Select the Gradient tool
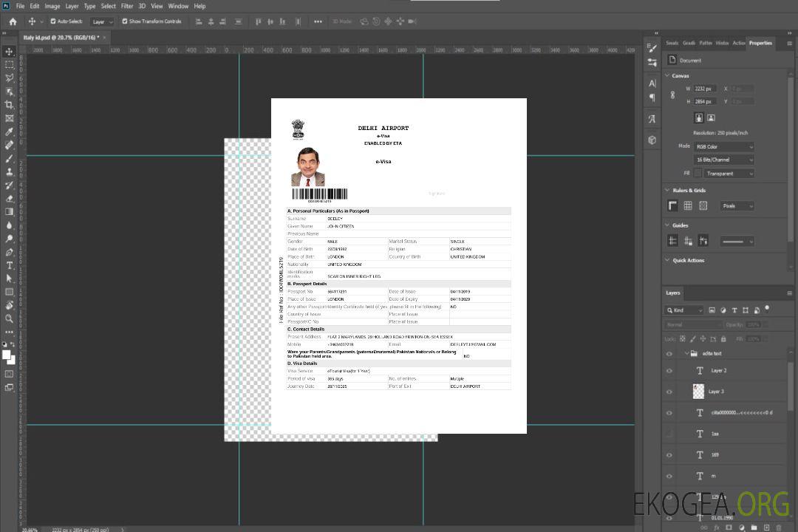 (9, 212)
